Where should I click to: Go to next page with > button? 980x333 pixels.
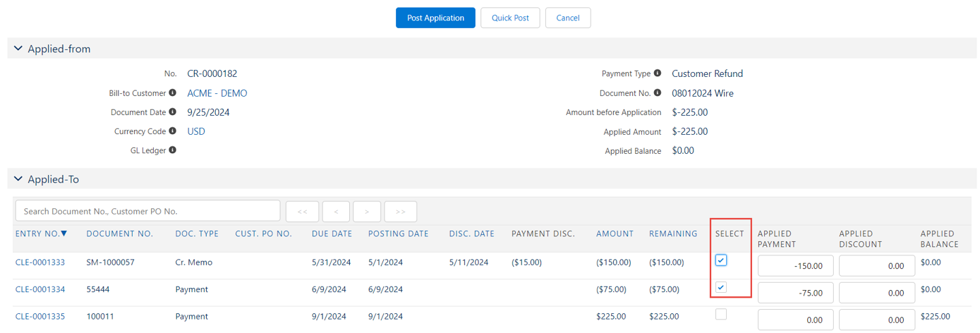[367, 211]
